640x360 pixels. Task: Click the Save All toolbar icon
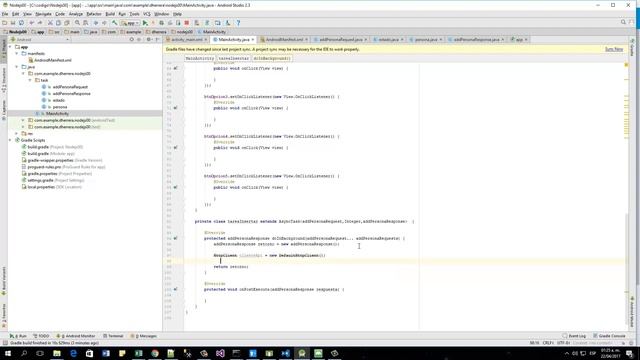(x=13, y=23)
